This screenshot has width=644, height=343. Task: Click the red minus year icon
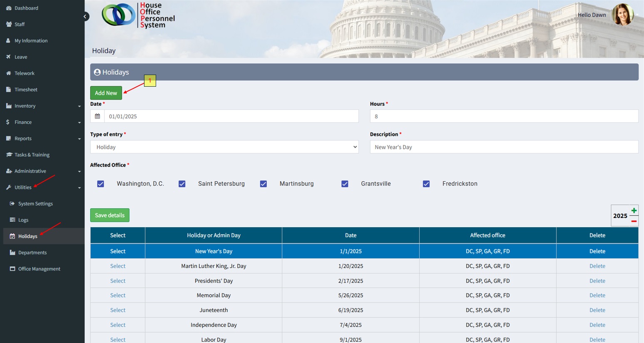(x=634, y=221)
